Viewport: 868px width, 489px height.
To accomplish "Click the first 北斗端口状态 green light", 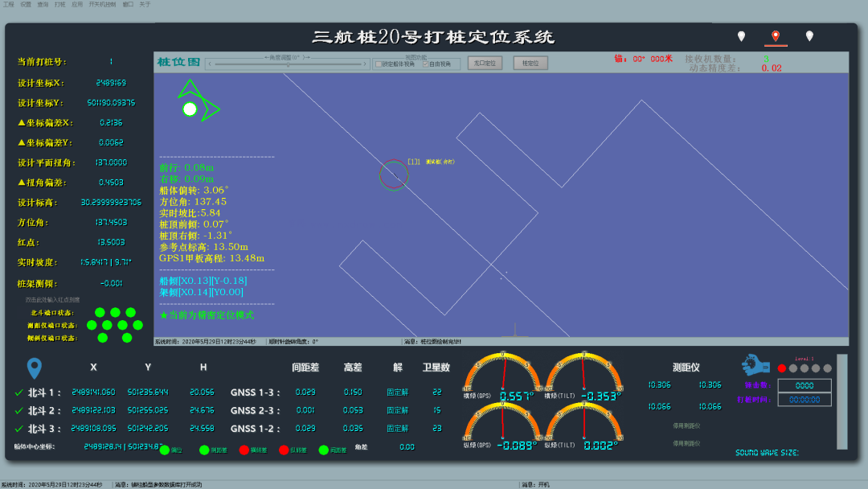I will [x=100, y=312].
